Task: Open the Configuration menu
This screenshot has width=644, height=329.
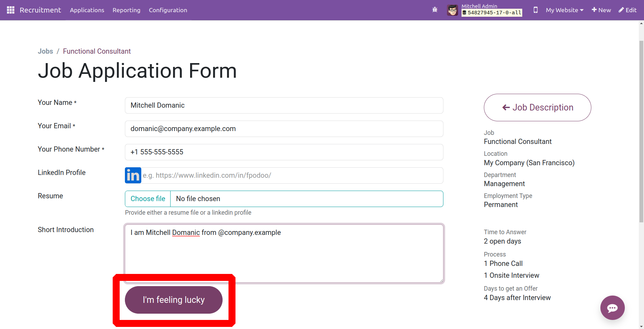Action: click(168, 10)
